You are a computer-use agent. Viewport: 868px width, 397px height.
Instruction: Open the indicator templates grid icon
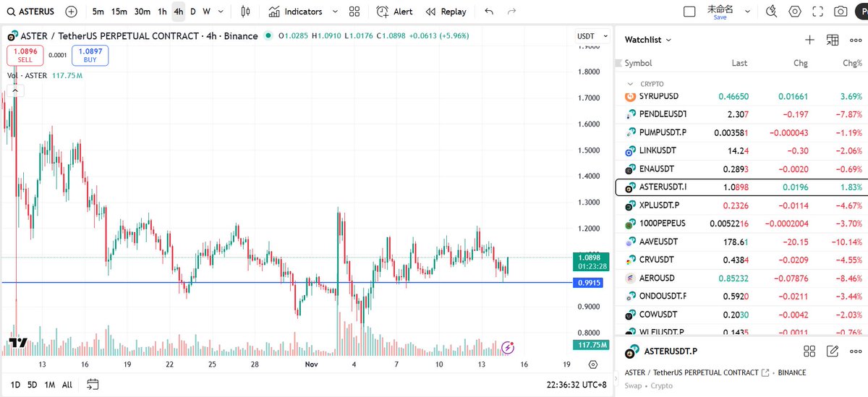click(x=354, y=12)
